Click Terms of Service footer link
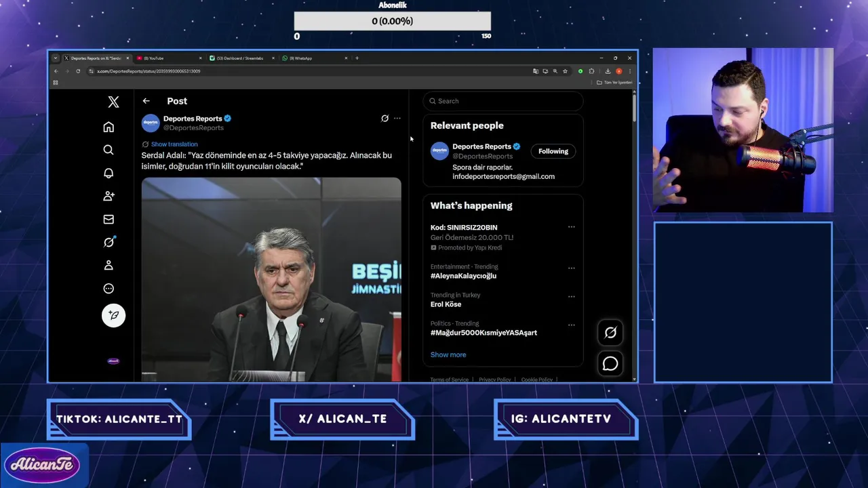 click(x=449, y=380)
